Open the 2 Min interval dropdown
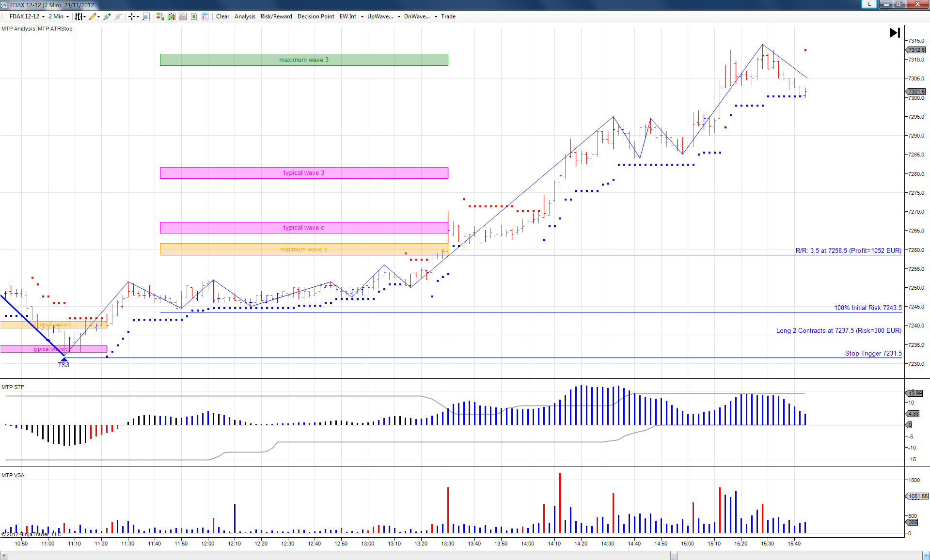 [59, 16]
